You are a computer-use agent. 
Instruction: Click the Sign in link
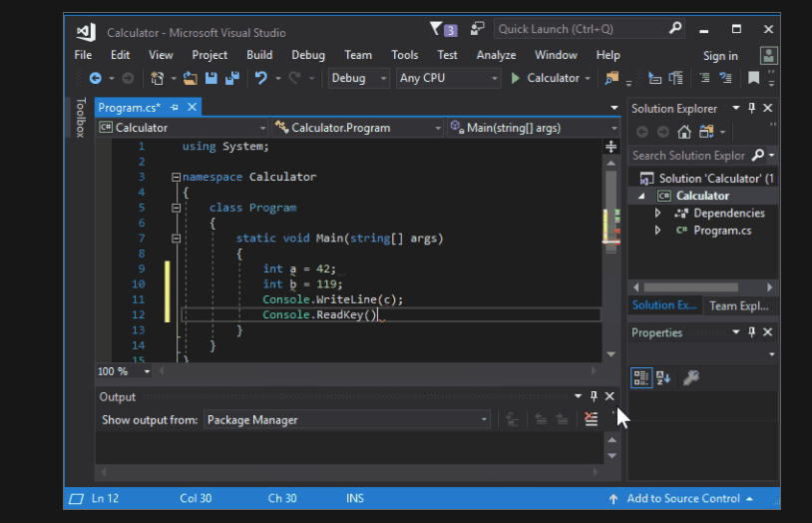point(720,56)
